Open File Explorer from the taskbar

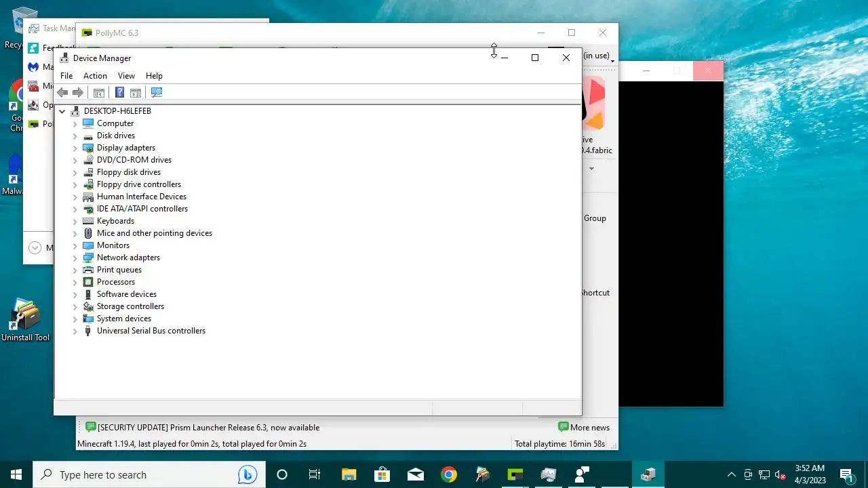pyautogui.click(x=349, y=474)
